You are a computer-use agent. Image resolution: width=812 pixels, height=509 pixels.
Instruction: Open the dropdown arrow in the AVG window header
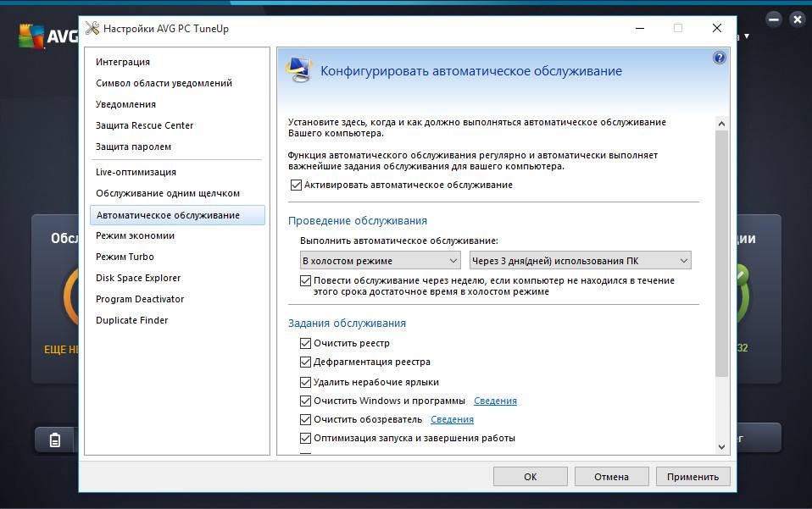pyautogui.click(x=747, y=36)
